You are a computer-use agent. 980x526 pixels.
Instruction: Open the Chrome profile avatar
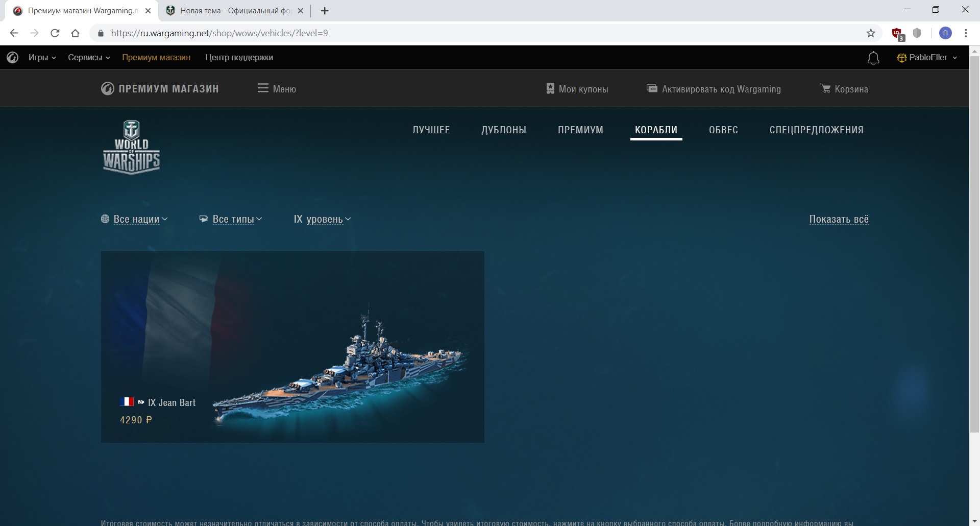coord(945,33)
